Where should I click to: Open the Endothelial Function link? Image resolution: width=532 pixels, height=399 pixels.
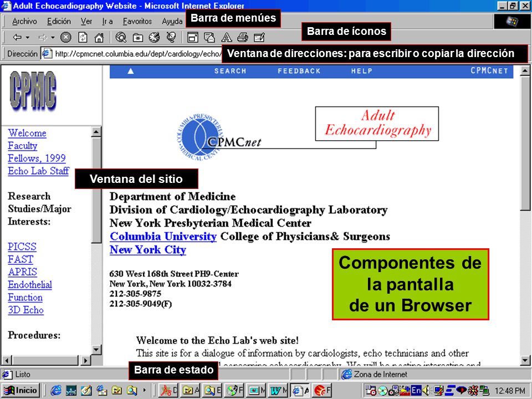[30, 291]
